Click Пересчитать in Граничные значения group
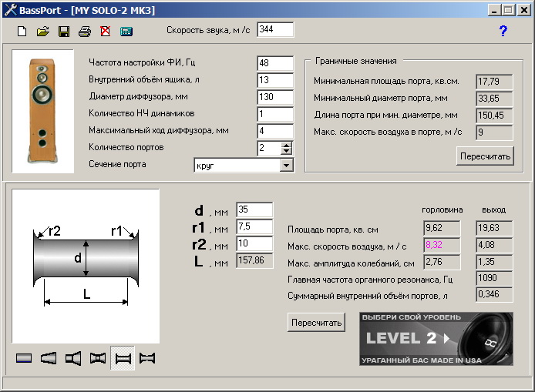Screen dimensions: 535x392 click(x=485, y=156)
